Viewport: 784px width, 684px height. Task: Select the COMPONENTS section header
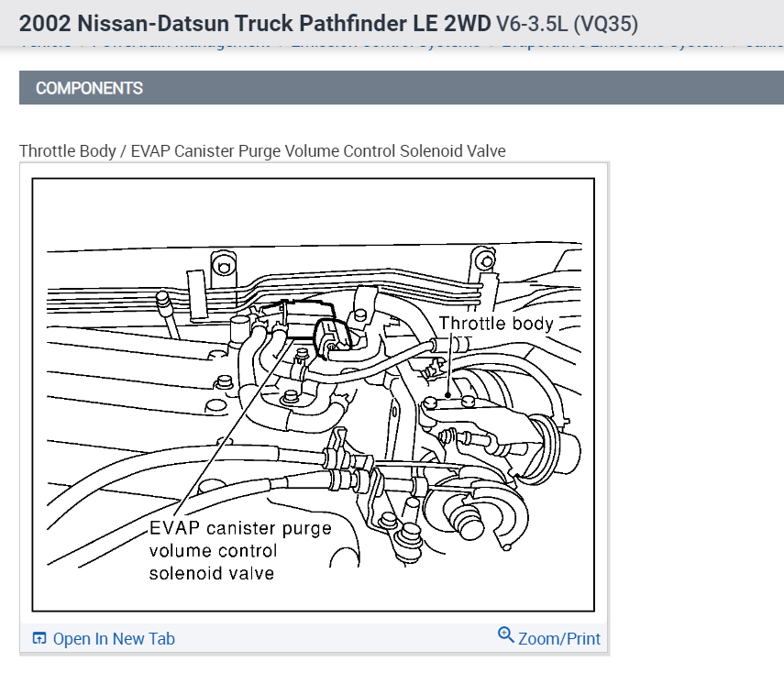point(402,88)
